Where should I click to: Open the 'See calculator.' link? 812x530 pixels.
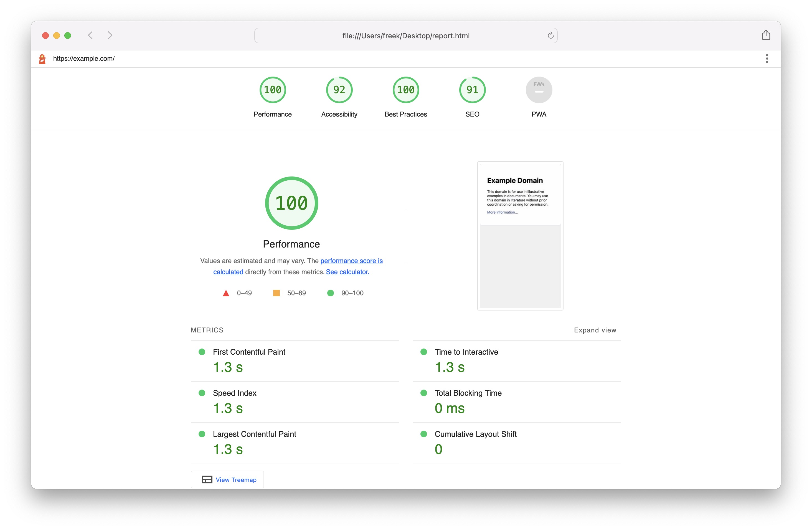click(348, 272)
